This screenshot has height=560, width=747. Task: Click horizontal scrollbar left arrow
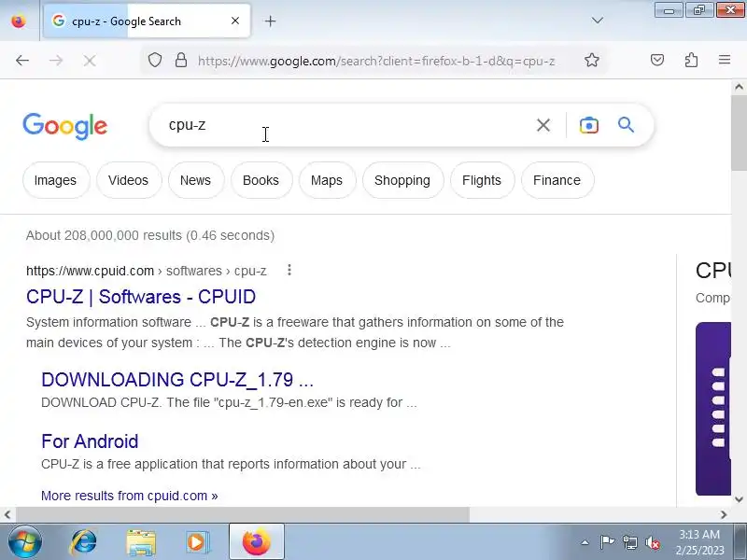pyautogui.click(x=7, y=515)
